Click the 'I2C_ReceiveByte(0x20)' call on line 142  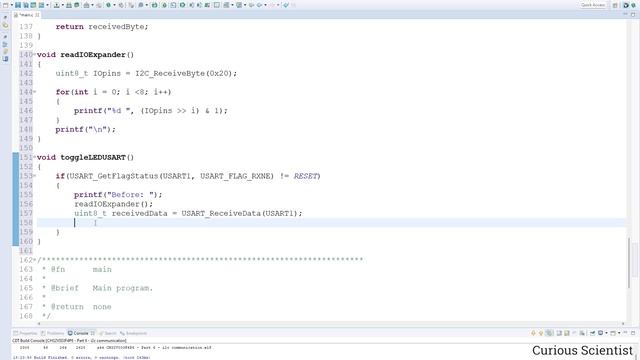tap(184, 73)
